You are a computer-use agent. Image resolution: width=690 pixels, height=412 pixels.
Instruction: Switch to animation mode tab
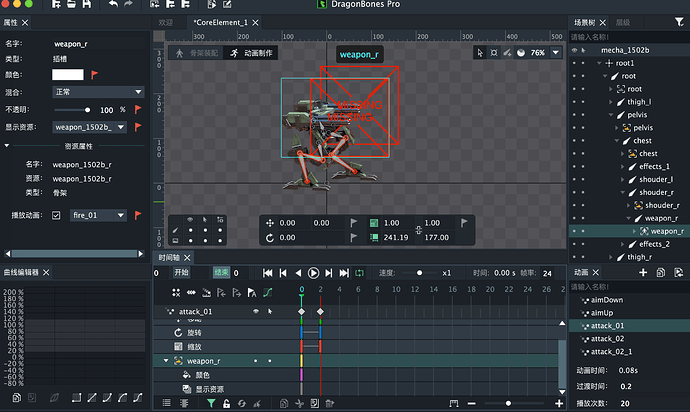click(x=251, y=53)
